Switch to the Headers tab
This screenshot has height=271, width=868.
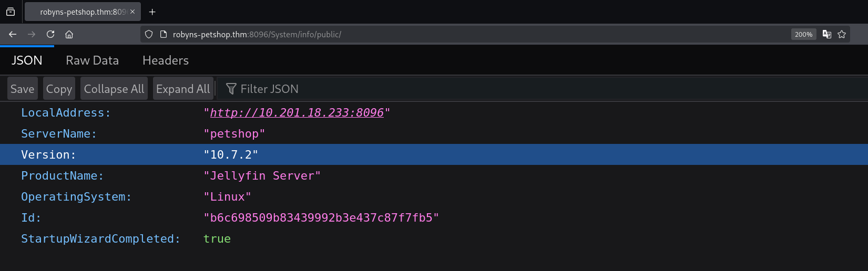click(165, 60)
